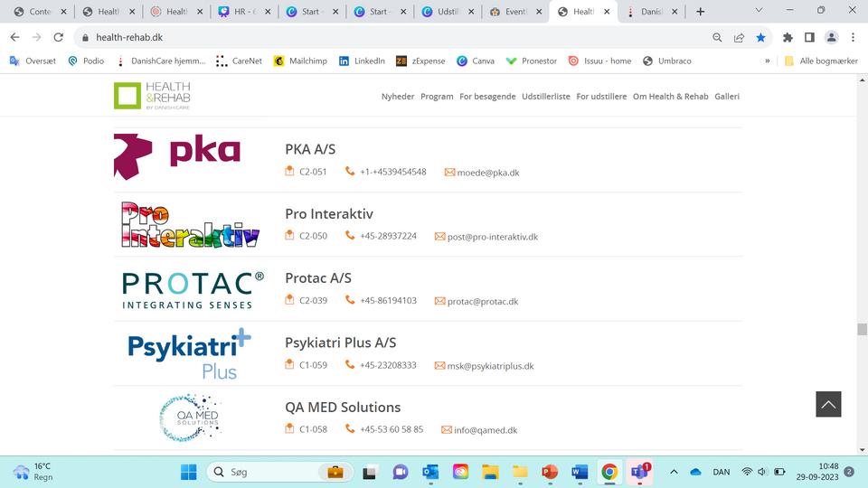The height and width of the screenshot is (488, 868).
Task: Click phone icon beside +1-+4539454548
Action: coord(350,171)
